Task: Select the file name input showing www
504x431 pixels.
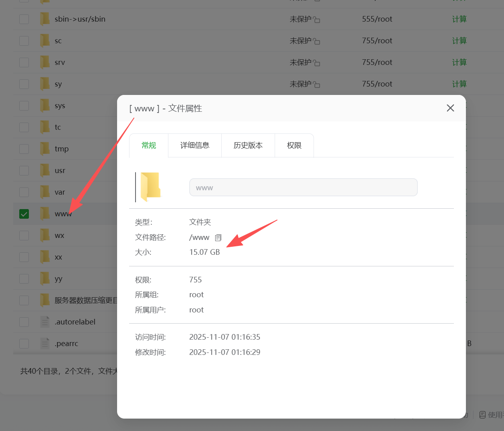Action: click(x=303, y=187)
